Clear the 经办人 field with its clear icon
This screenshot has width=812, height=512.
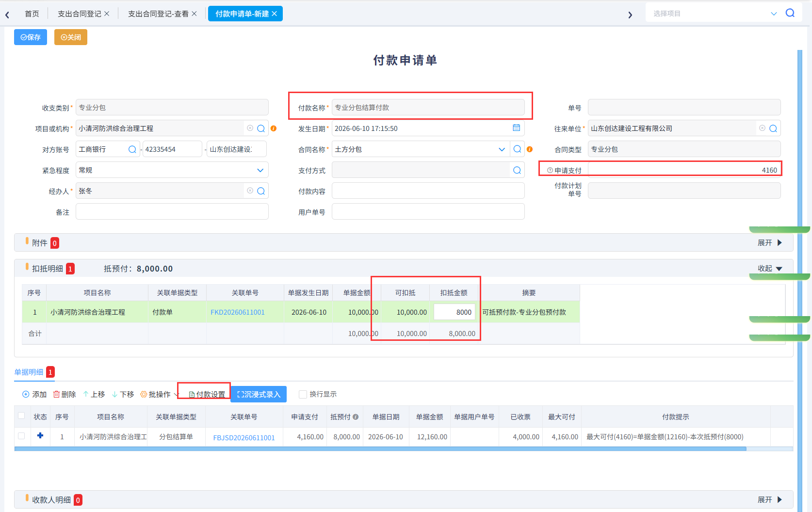click(250, 191)
